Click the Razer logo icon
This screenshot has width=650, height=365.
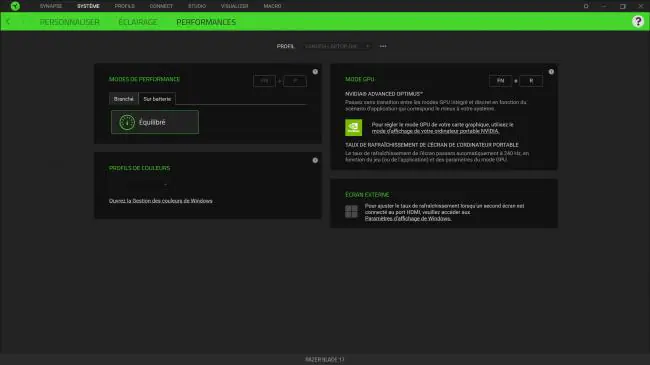15,6
